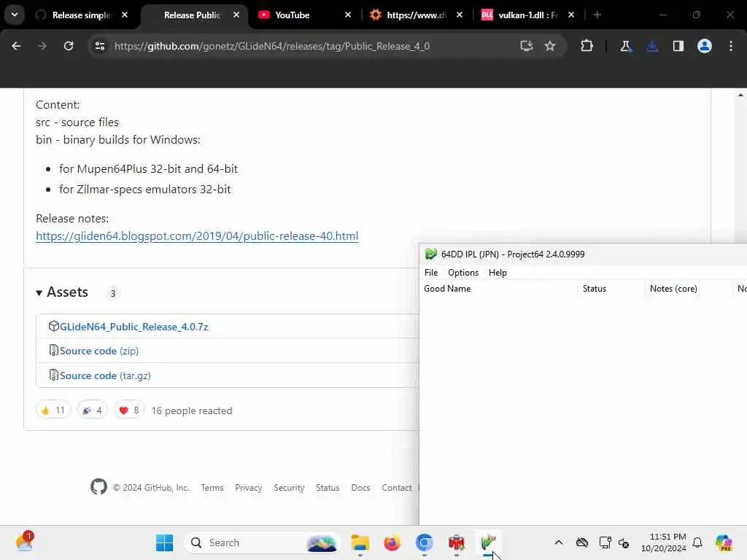
Task: Open the browser extensions puzzle icon
Action: [x=587, y=46]
